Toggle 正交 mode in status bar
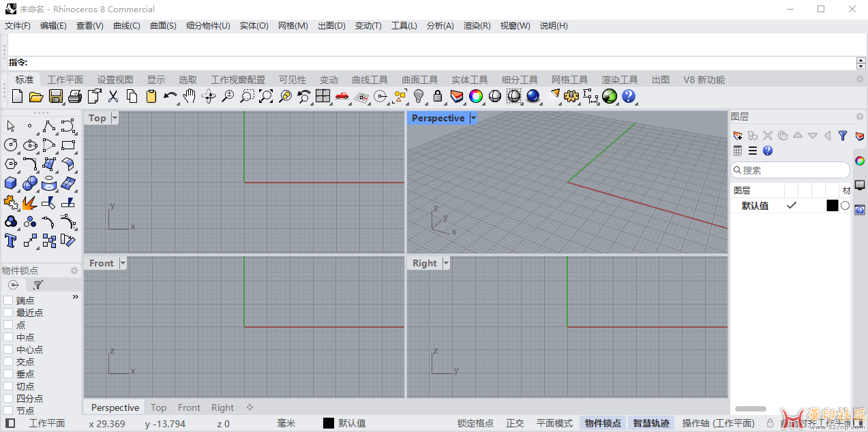This screenshot has width=868, height=432. coord(515,423)
